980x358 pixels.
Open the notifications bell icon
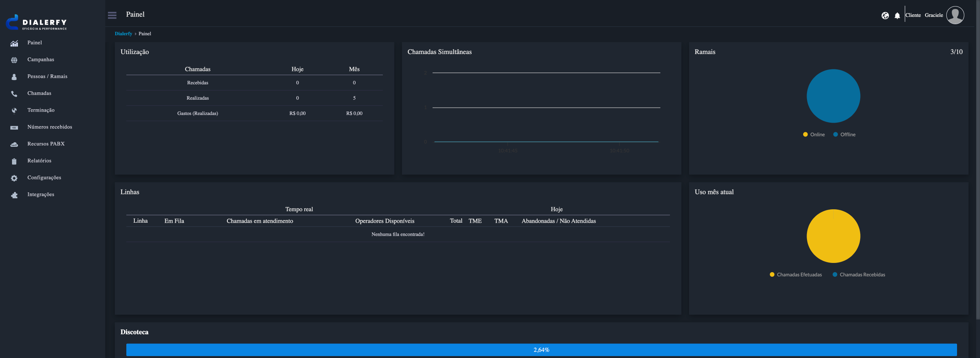(x=897, y=16)
